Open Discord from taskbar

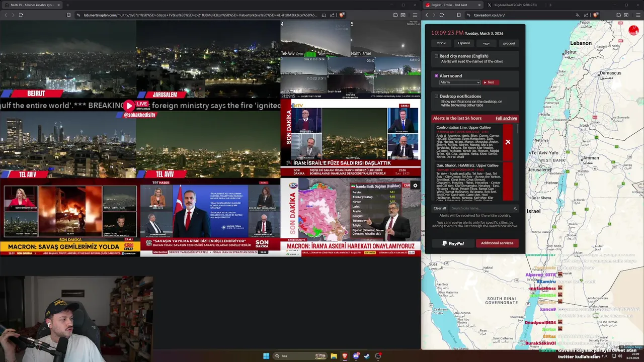pyautogui.click(x=356, y=356)
